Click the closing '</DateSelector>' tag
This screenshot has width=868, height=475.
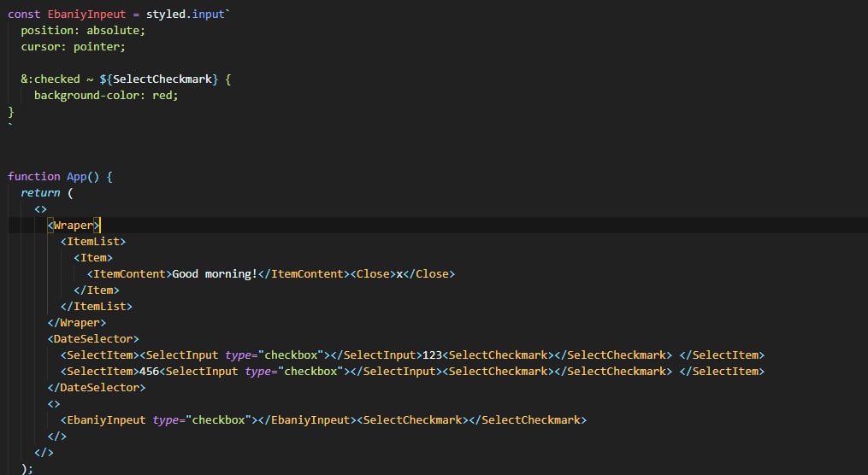click(x=97, y=388)
